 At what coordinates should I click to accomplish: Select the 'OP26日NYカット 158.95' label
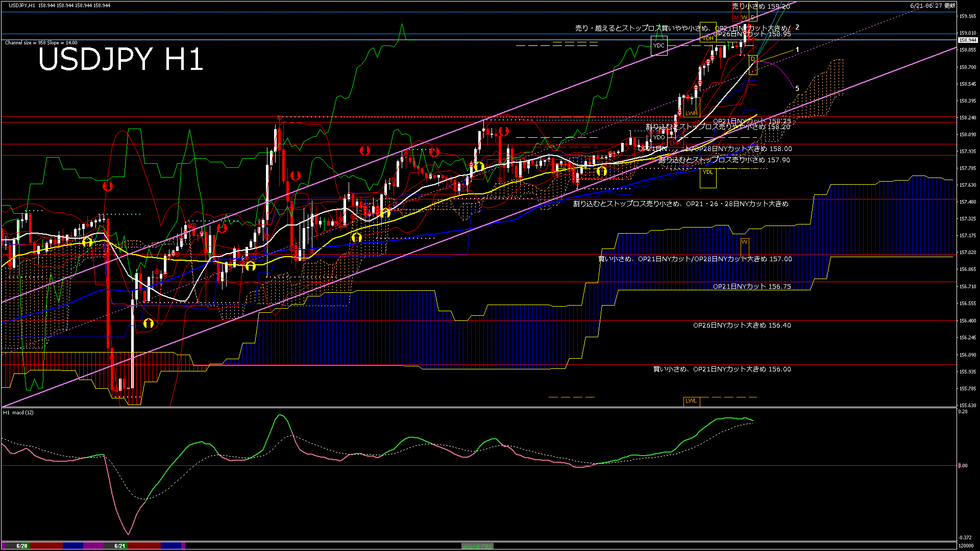(752, 34)
